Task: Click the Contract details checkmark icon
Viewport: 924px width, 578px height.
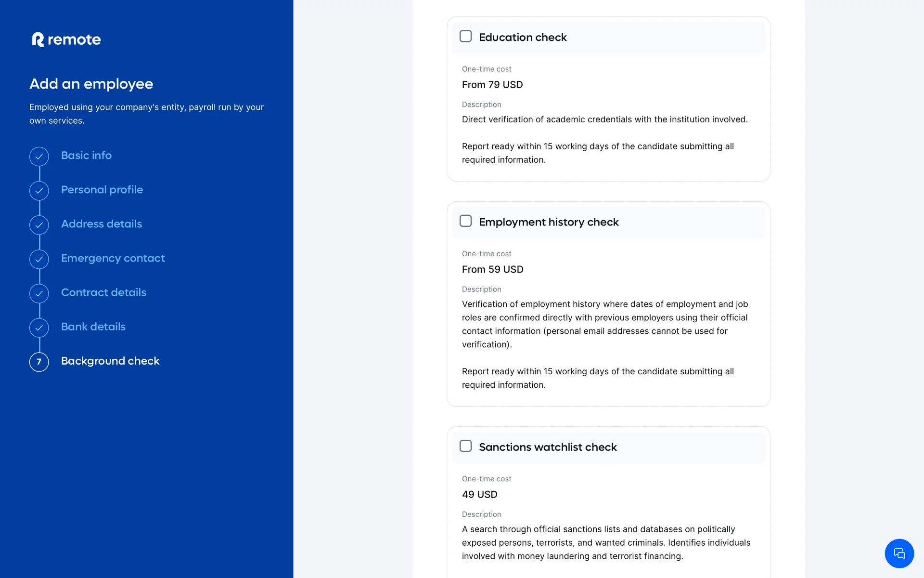Action: [39, 293]
